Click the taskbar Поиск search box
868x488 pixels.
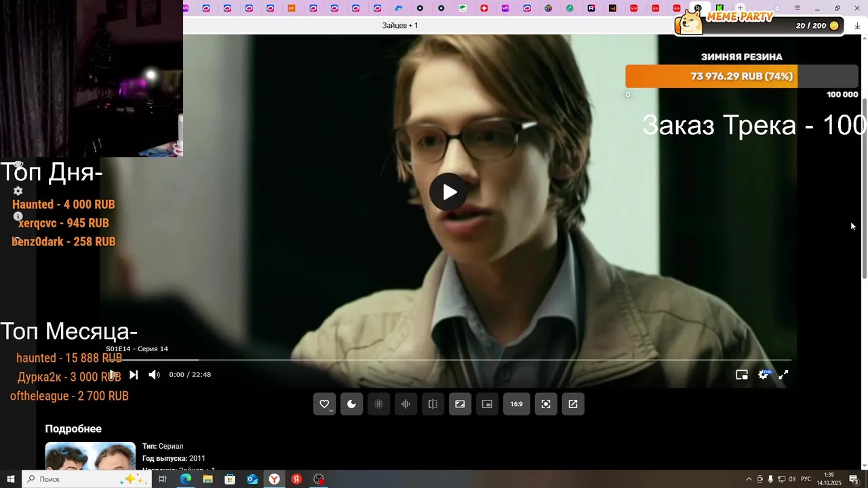click(86, 479)
